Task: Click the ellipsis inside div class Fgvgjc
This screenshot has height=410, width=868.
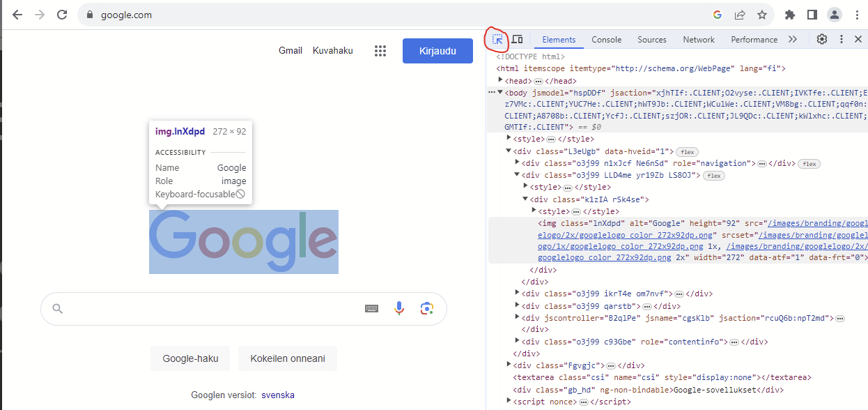Action: click(x=610, y=365)
